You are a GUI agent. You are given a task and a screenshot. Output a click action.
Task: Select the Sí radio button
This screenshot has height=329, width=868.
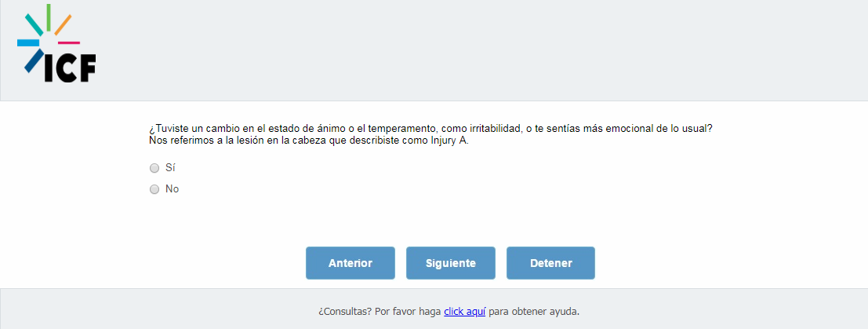point(154,168)
